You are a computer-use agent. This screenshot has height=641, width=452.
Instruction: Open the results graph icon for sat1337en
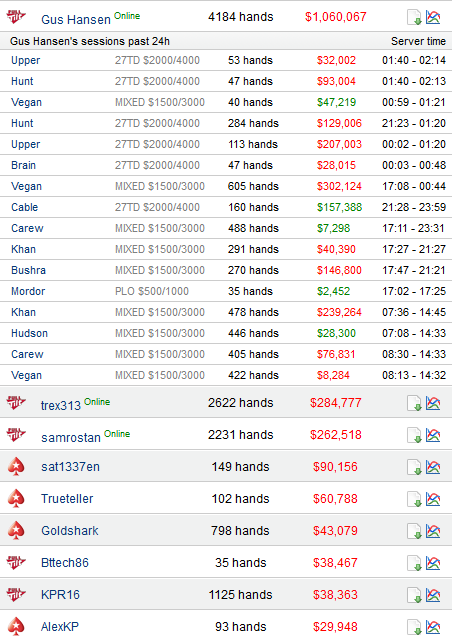point(433,467)
